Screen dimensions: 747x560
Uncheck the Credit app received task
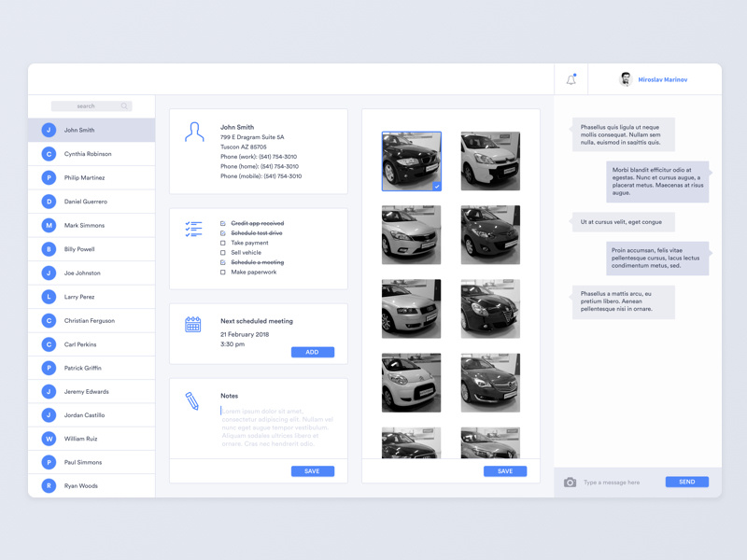click(x=224, y=223)
